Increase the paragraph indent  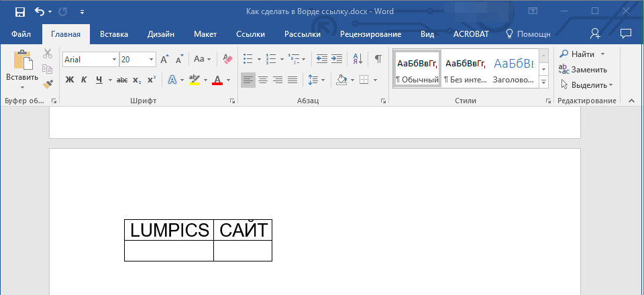(337, 59)
